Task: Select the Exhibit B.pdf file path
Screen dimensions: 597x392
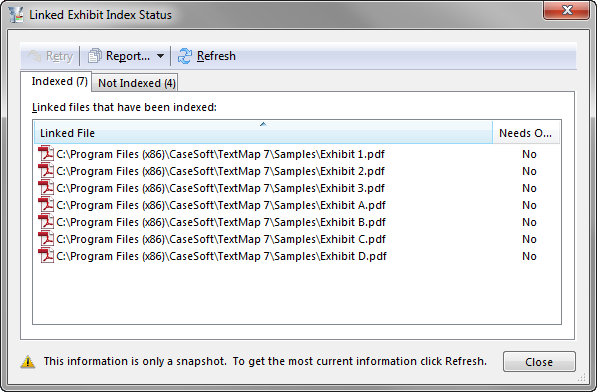Action: (221, 222)
